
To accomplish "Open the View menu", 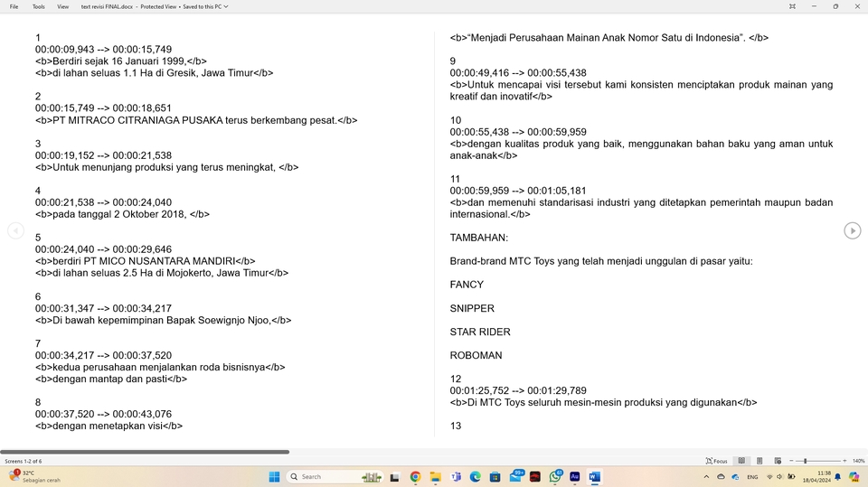I will [63, 6].
